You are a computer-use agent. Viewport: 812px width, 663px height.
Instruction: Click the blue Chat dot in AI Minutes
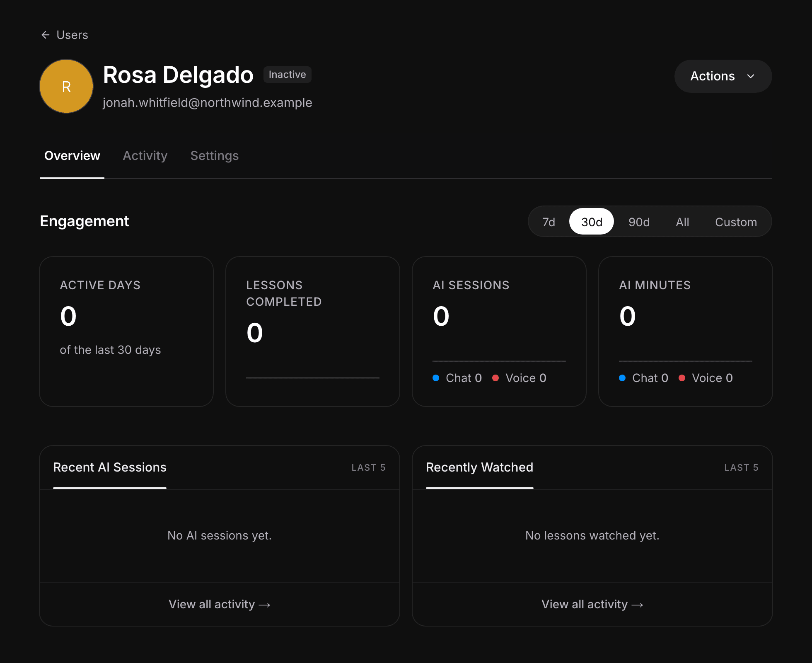(622, 378)
